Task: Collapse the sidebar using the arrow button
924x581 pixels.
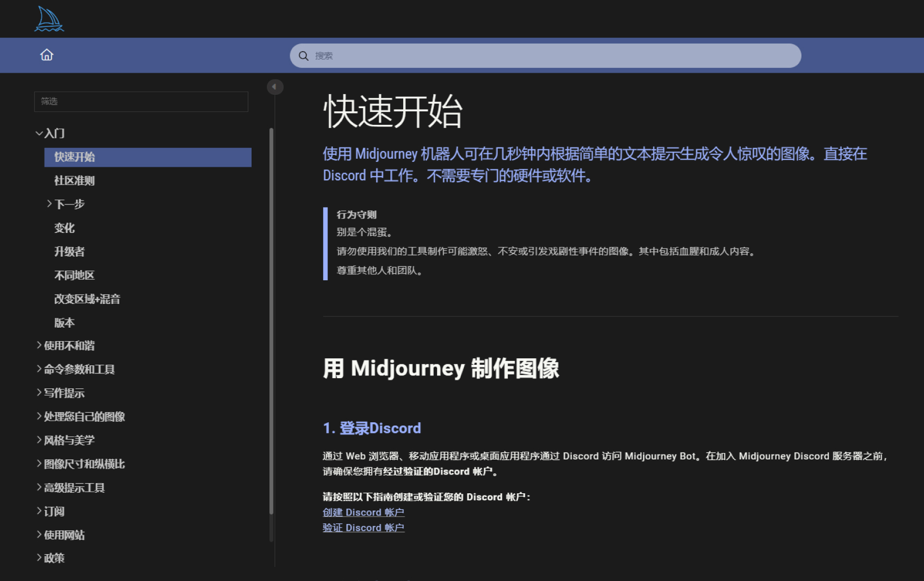Action: [275, 87]
